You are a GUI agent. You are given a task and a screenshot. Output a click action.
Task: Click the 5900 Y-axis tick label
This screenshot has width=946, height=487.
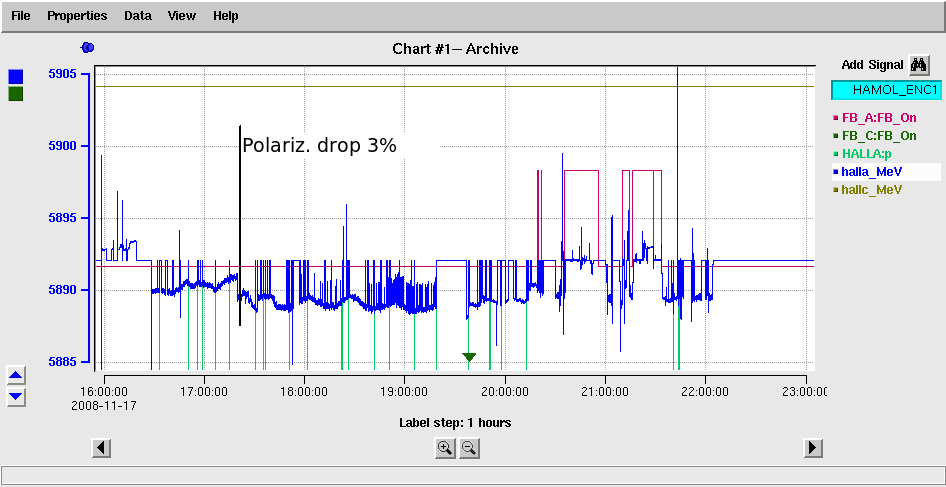(x=63, y=145)
